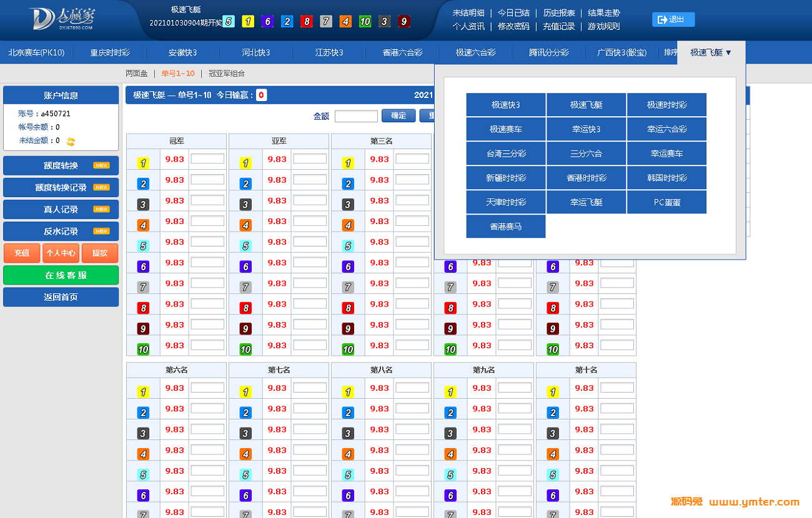
Task: Choose 天津时时彩 from the dropdown panel
Action: click(506, 202)
